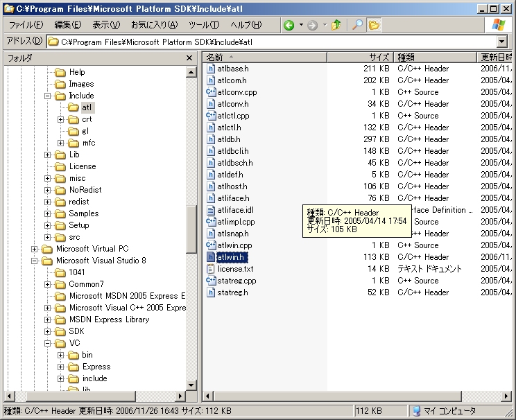Click the address bar path field

(271, 42)
